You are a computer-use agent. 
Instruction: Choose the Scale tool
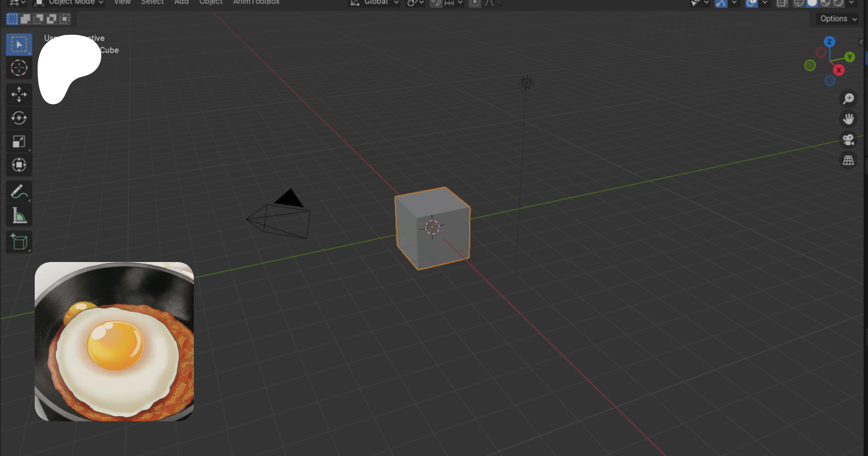point(19,141)
